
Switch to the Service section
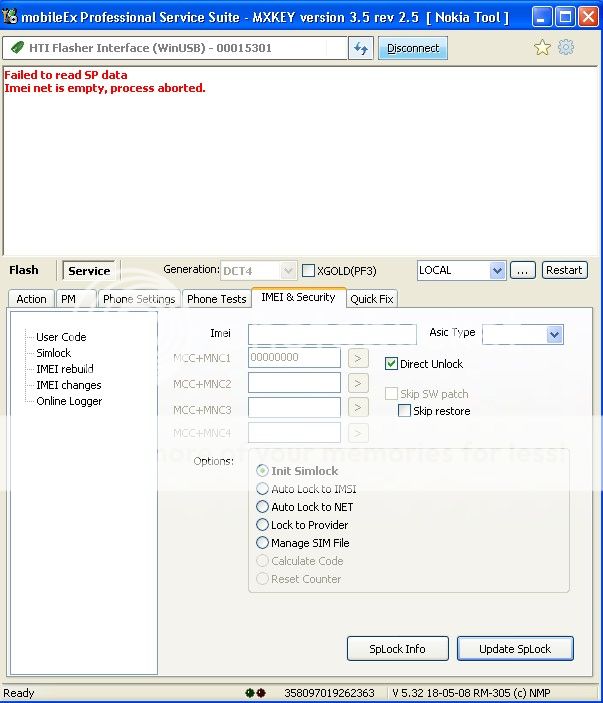(x=89, y=271)
